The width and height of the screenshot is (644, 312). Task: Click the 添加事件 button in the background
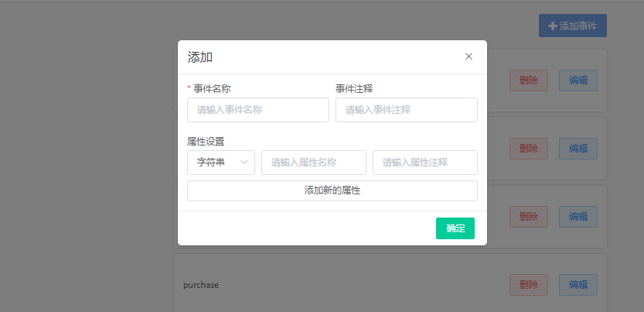pos(573,26)
